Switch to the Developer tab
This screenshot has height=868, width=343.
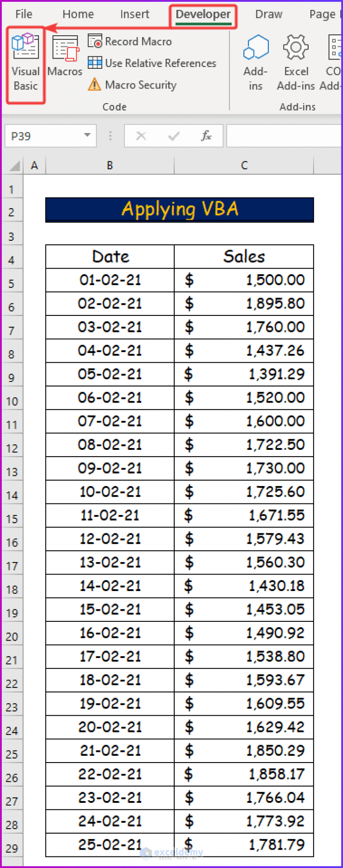(203, 14)
